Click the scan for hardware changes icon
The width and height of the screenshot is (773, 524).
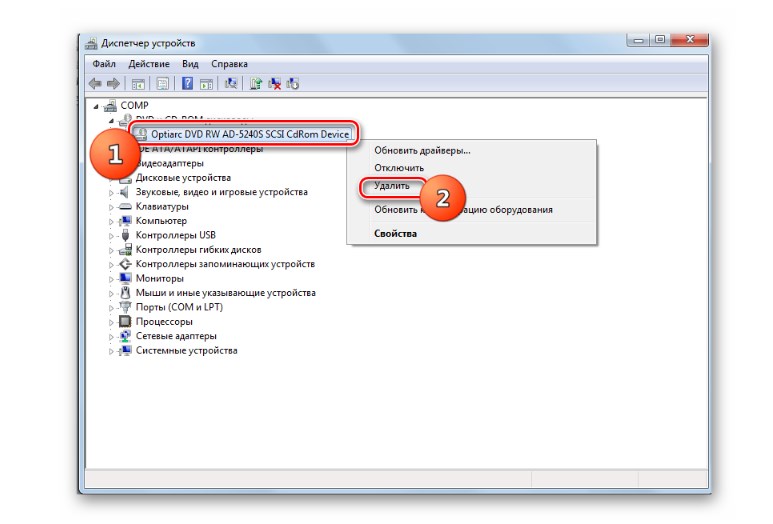[x=231, y=83]
